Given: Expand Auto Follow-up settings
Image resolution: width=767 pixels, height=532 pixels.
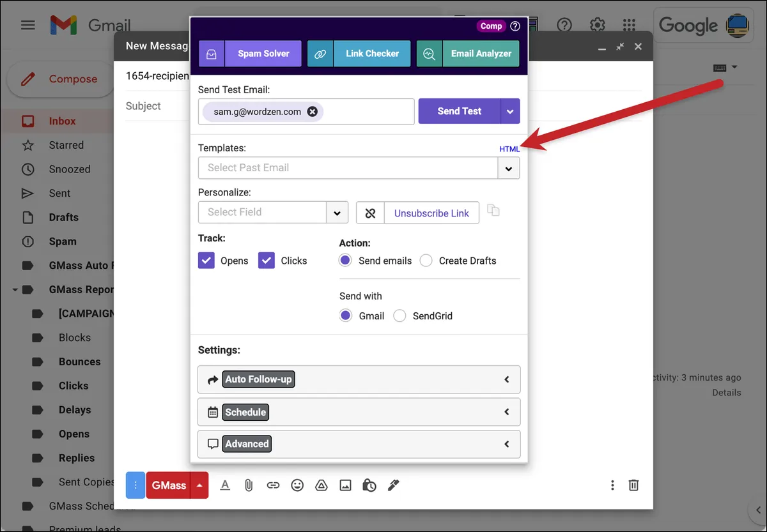Looking at the screenshot, I should (x=359, y=379).
